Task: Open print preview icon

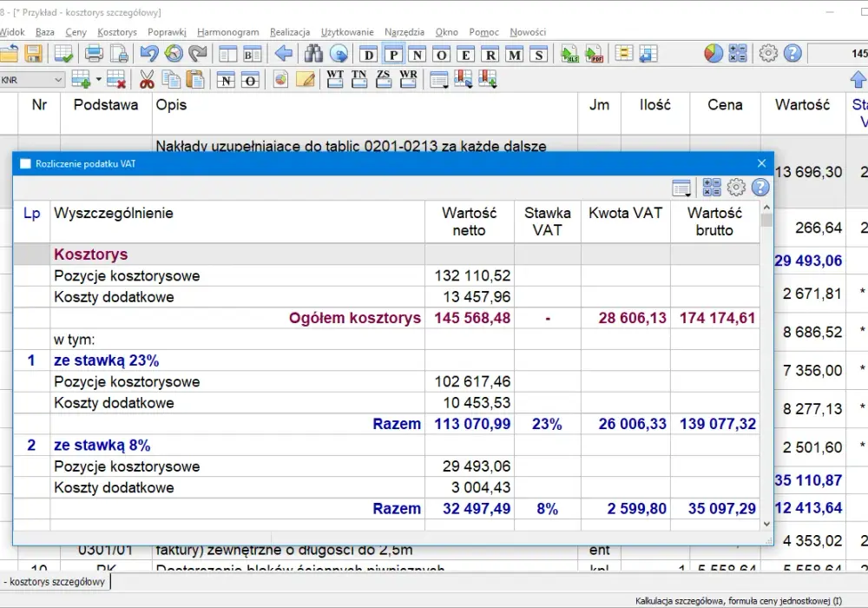Action: tap(120, 54)
